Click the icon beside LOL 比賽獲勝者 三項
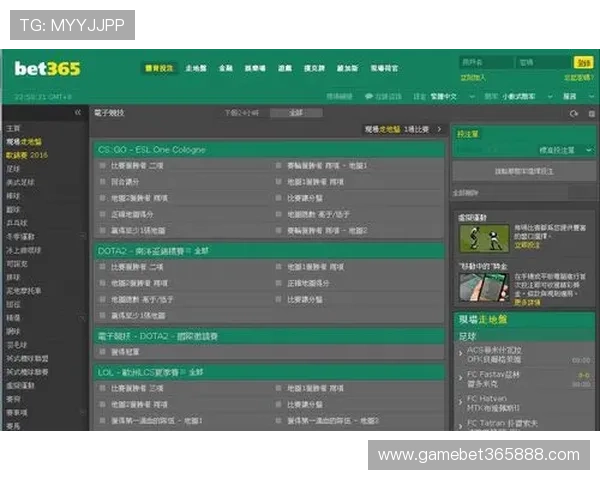This screenshot has height=480, width=600. tap(103, 388)
